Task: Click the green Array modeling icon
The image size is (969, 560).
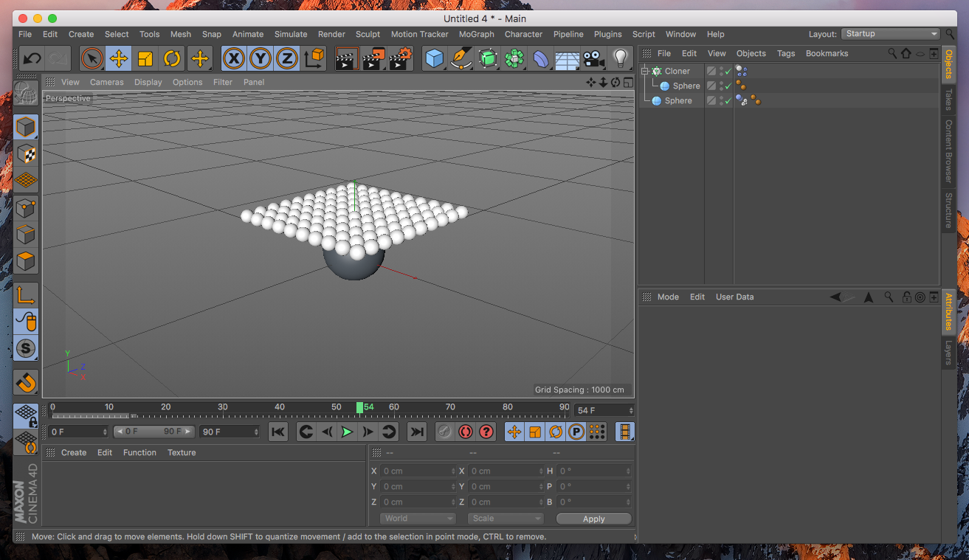Action: coord(514,58)
